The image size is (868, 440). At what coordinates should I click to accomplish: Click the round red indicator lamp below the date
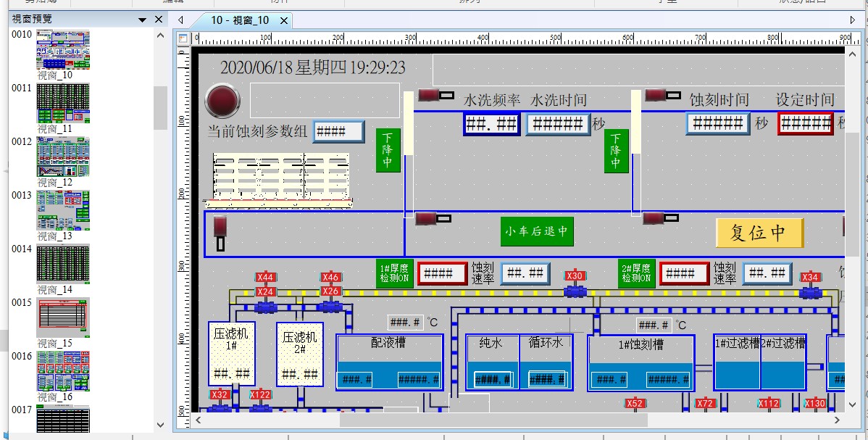click(222, 101)
